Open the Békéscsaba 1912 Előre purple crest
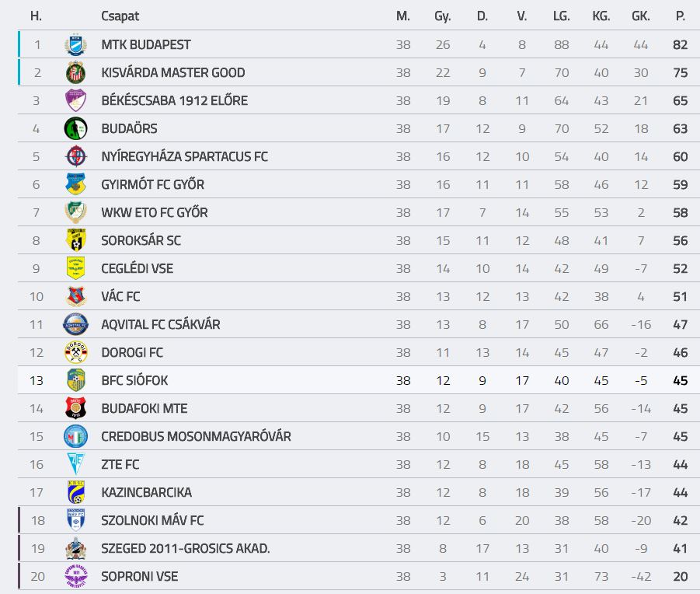 coord(75,100)
